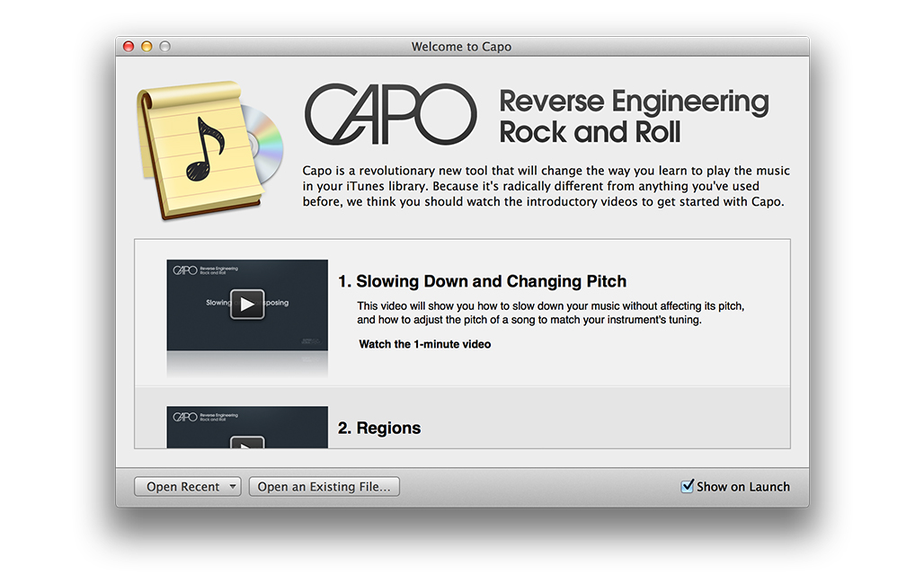Viewport: 924px width, 583px height.
Task: Toggle the Show on Launch checkbox
Action: 687,486
